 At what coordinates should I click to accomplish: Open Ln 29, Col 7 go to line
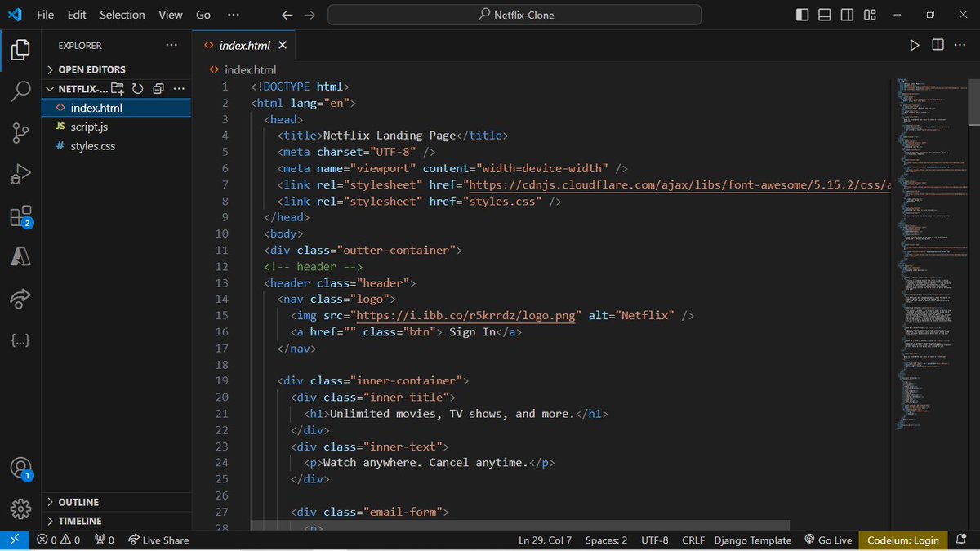coord(545,540)
